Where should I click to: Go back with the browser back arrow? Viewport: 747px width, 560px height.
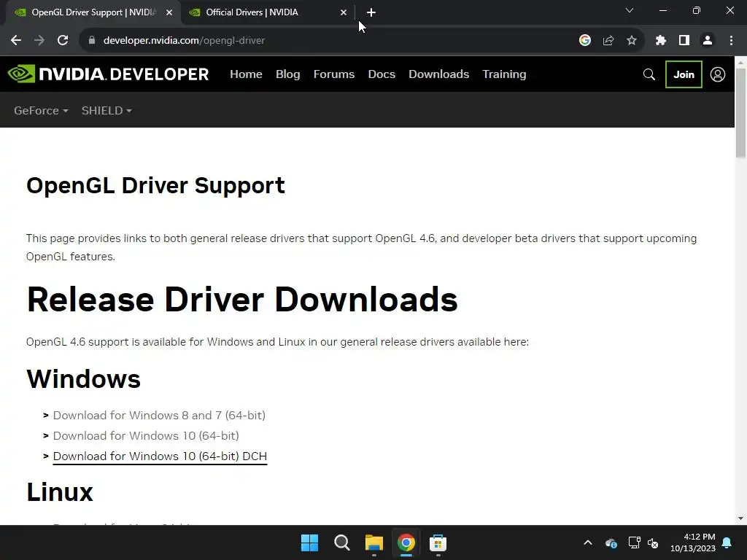pos(16,41)
